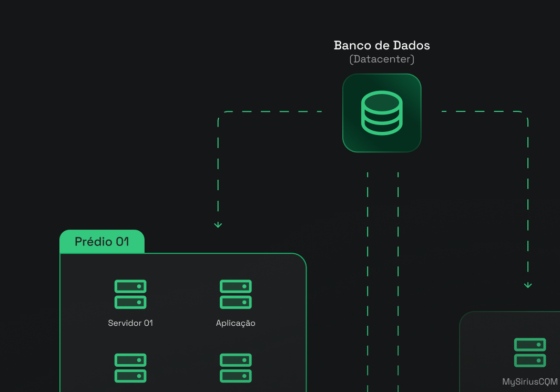This screenshot has height=392, width=560.
Task: Select the server icon above Servidor 01
Action: pyautogui.click(x=130, y=294)
